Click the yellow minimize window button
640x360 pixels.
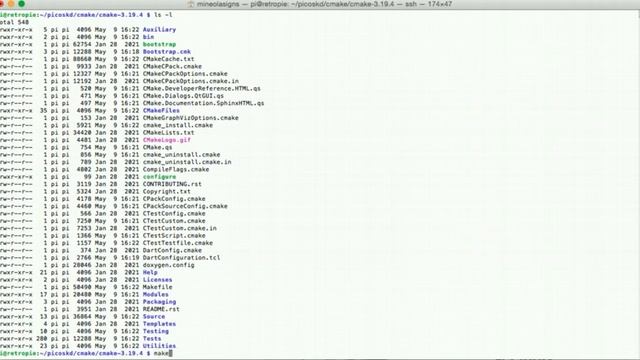11,4
